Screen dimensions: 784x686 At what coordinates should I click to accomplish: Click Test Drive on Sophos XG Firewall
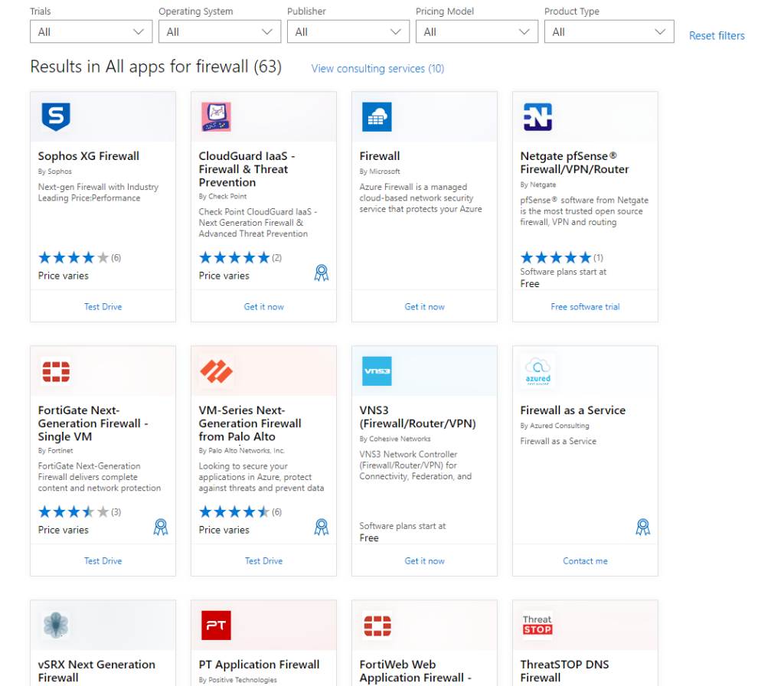click(103, 306)
